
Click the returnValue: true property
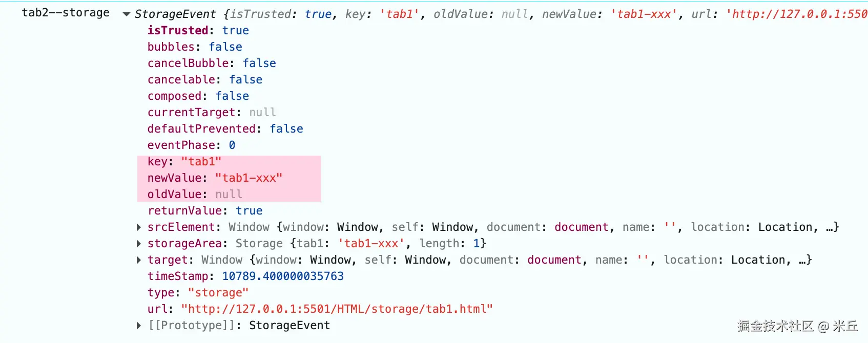(205, 211)
